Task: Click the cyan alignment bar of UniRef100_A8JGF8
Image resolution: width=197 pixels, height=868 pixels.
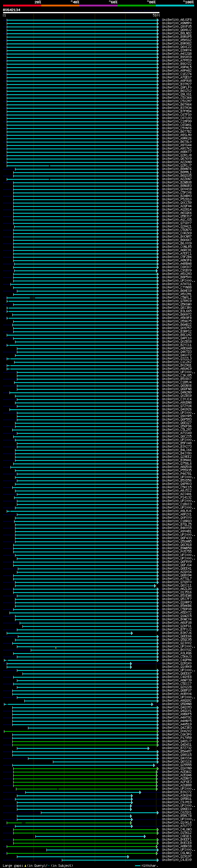Action: [x=82, y=20]
